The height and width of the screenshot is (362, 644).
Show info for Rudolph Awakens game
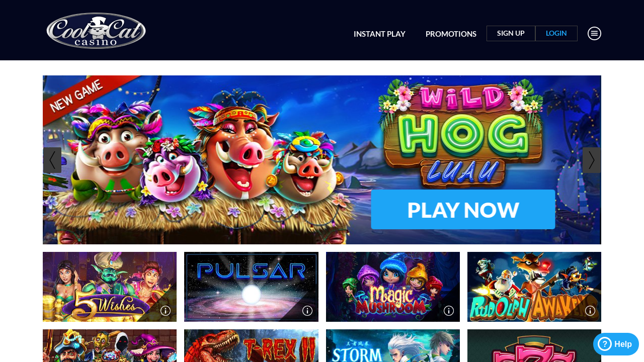tap(590, 311)
